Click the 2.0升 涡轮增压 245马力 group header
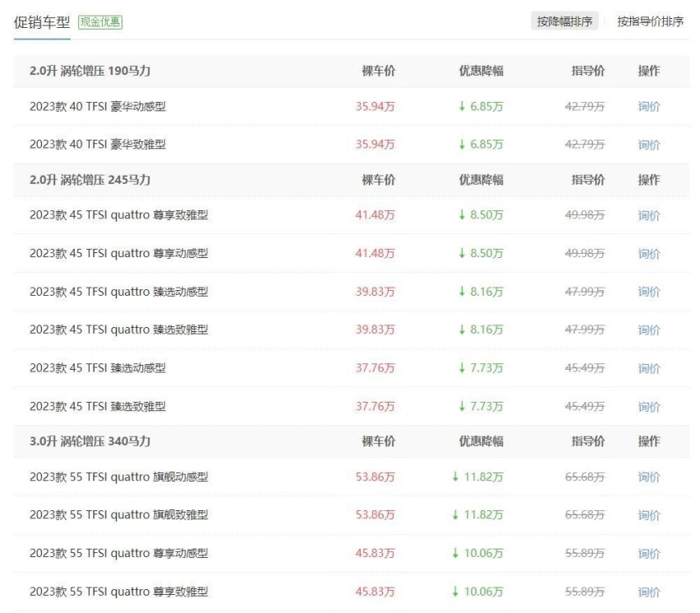The height and width of the screenshot is (613, 700). pos(90,180)
